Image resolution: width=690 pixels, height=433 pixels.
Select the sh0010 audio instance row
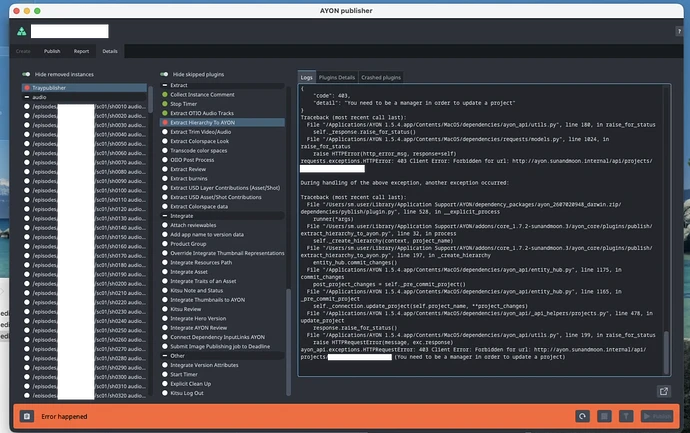[84, 106]
